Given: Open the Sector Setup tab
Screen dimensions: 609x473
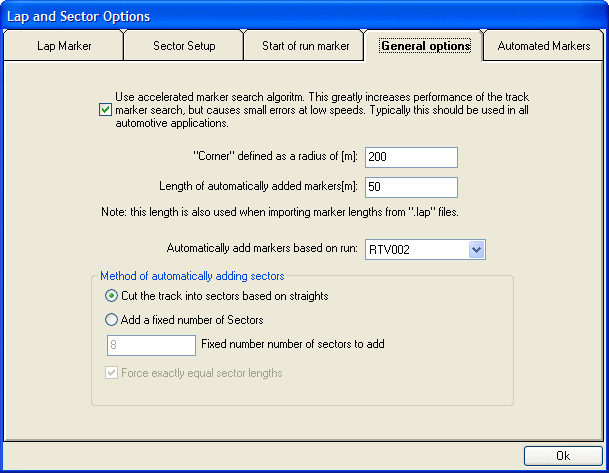Looking at the screenshot, I should (x=184, y=46).
